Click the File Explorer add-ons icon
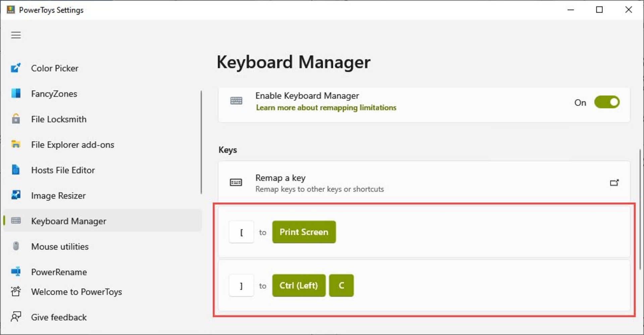644x335 pixels. (x=16, y=145)
